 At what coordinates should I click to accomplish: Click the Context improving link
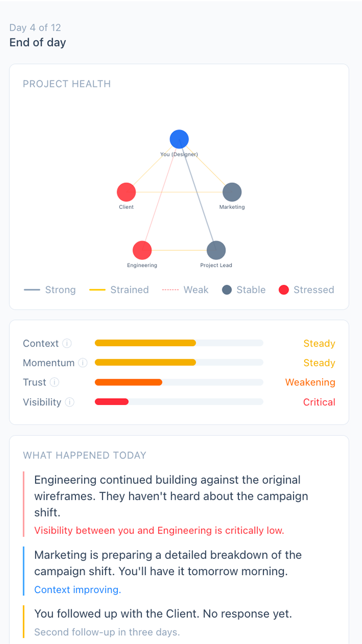click(x=77, y=589)
